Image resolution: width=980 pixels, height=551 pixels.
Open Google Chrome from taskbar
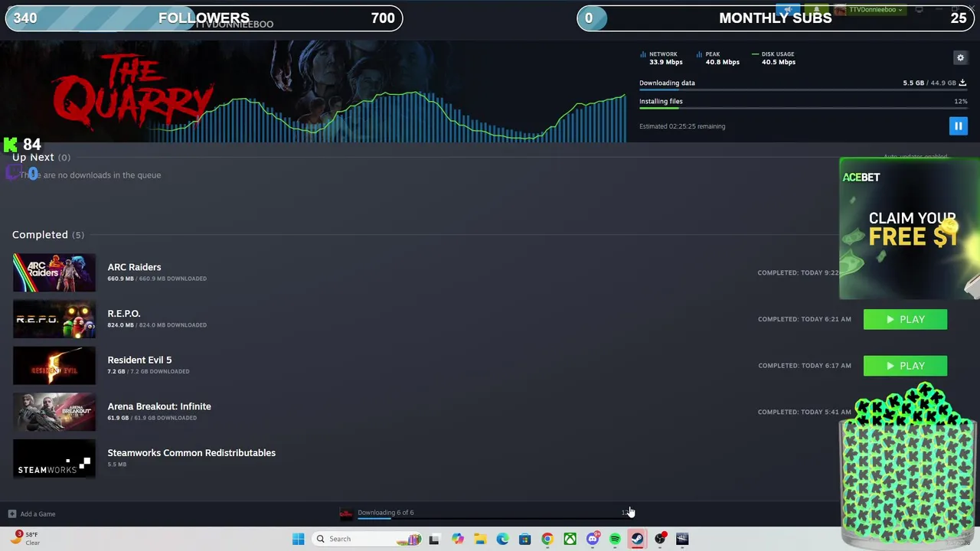click(x=547, y=539)
